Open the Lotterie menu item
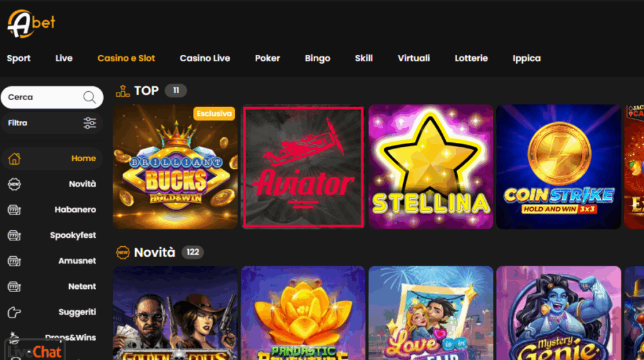Viewport: 644px width, 360px height. point(471,59)
